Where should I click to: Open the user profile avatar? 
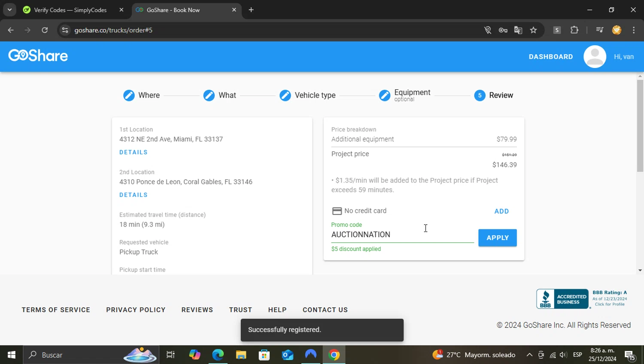(x=595, y=56)
